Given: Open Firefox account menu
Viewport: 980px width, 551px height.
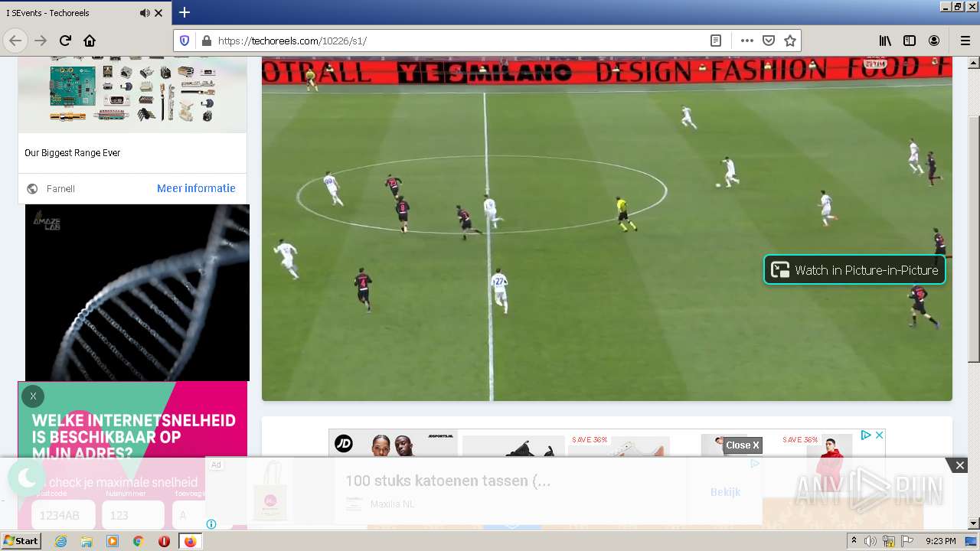Looking at the screenshot, I should (x=934, y=41).
